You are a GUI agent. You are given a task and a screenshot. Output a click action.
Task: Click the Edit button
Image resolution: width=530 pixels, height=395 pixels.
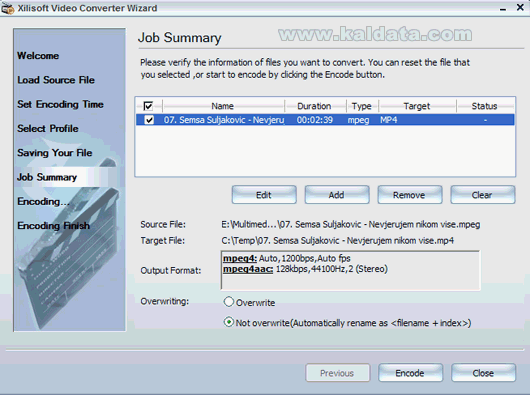pos(264,195)
